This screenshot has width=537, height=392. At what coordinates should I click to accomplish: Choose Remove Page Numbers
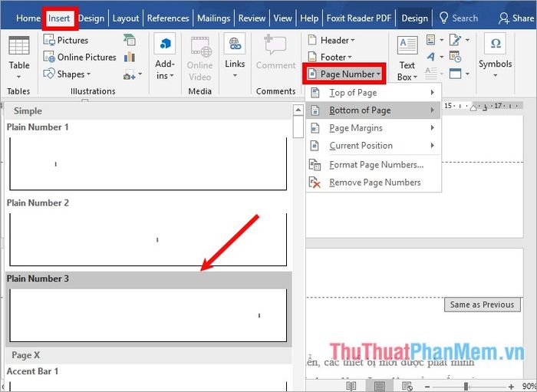tap(373, 183)
